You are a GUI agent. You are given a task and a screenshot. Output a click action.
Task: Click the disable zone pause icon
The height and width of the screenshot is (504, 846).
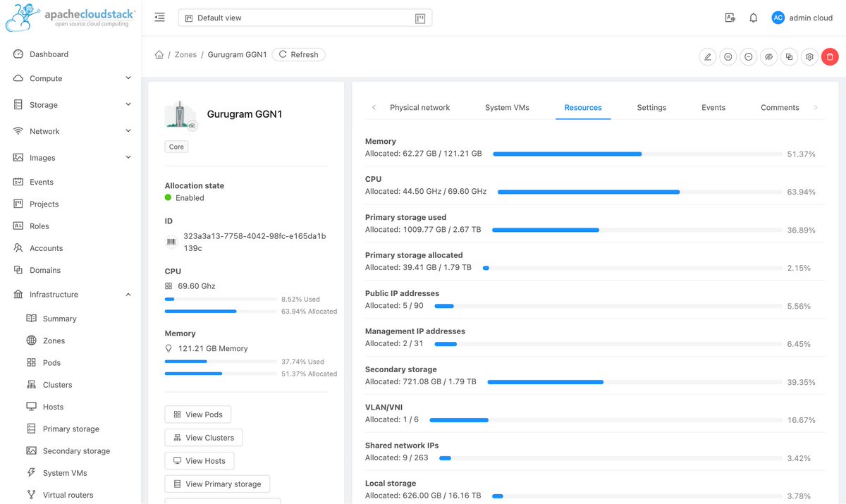pos(728,56)
